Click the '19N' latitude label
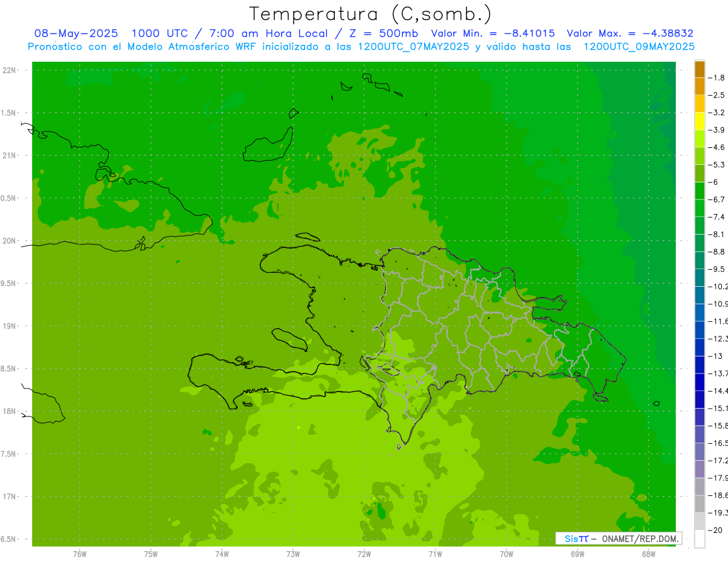Viewport: 728px width, 562px height. click(9, 326)
